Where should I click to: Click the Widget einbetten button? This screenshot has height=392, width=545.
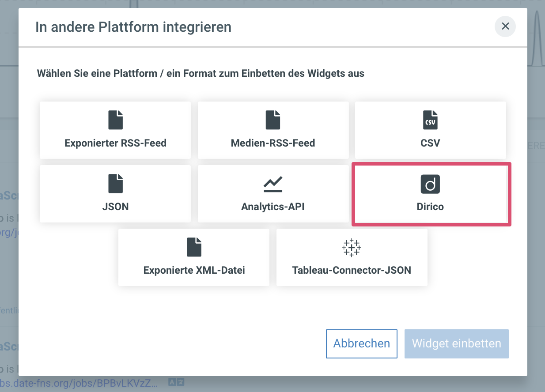coord(457,344)
